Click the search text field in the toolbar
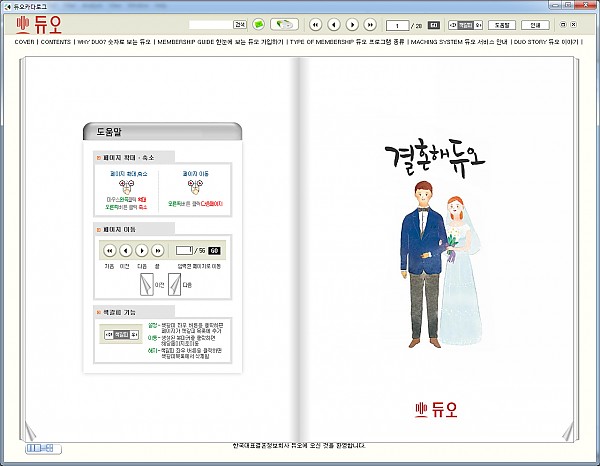 (211, 25)
